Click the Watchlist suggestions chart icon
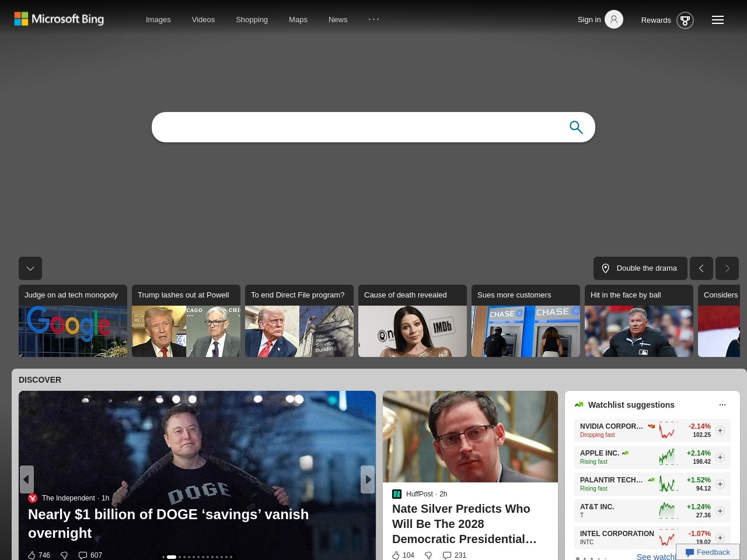 [579, 405]
